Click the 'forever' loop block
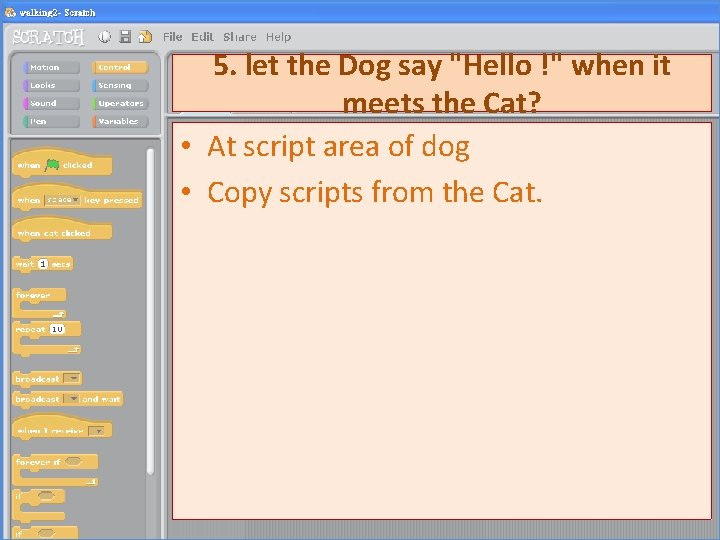This screenshot has height=540, width=720. [x=39, y=303]
